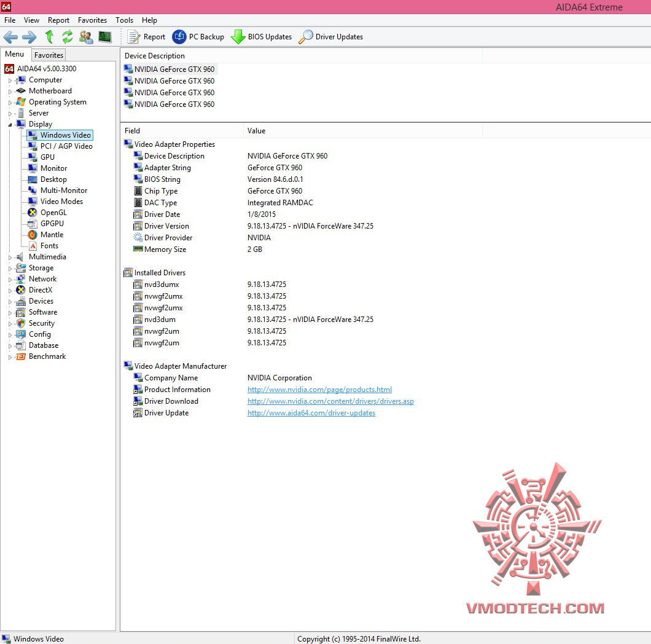Click the Field column header
Screen dimensions: 651x644
click(181, 131)
